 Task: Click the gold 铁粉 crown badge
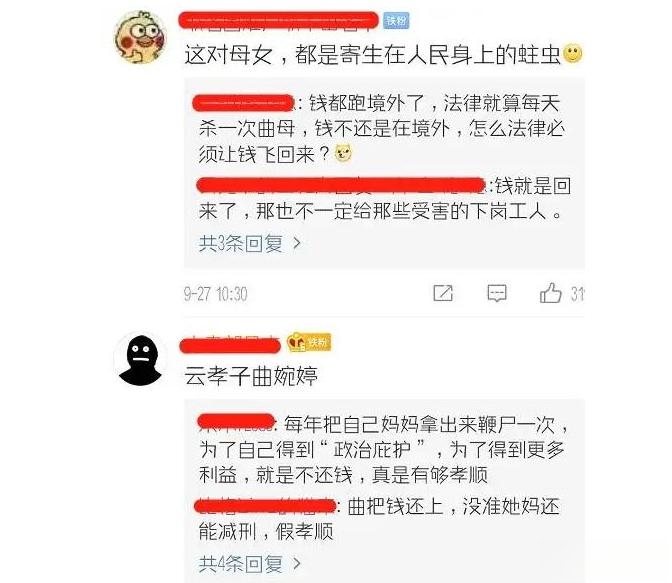pos(309,342)
